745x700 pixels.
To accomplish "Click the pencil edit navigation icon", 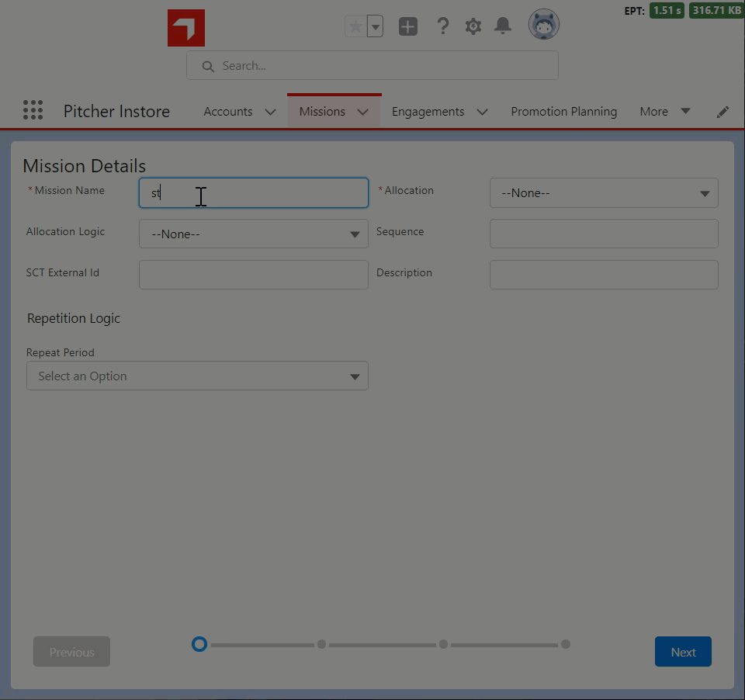I will [722, 112].
